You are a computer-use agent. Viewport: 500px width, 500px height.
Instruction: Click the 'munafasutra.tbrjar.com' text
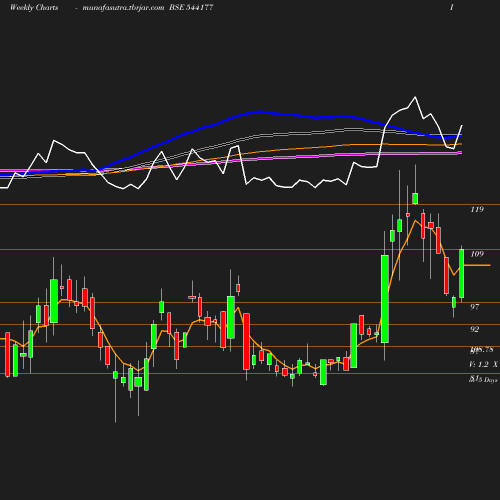coord(123,8)
